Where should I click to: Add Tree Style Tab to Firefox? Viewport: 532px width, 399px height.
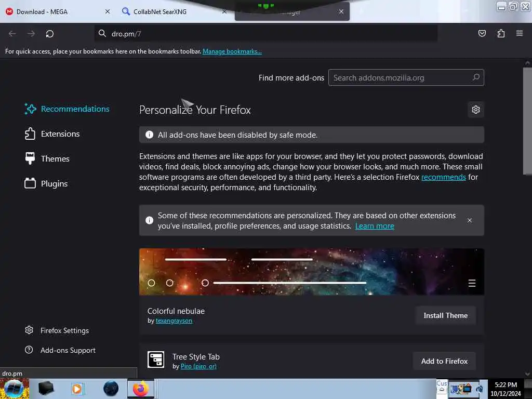[x=444, y=361]
